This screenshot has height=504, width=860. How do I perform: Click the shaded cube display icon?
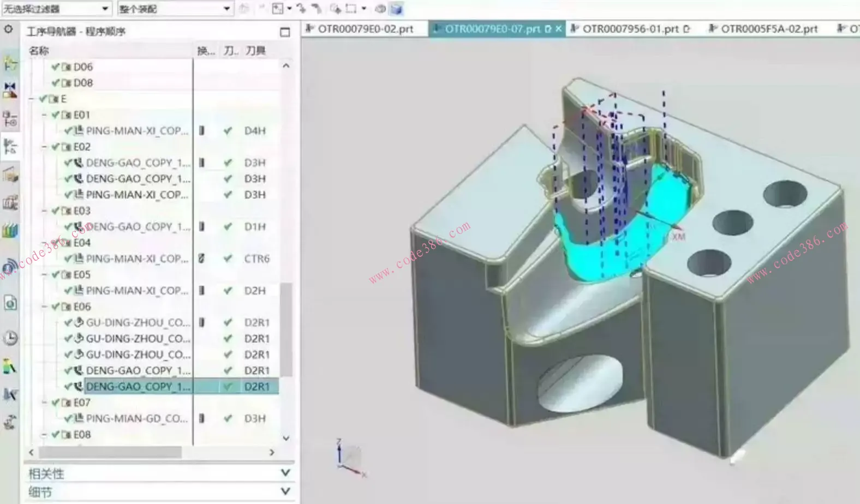pos(397,9)
